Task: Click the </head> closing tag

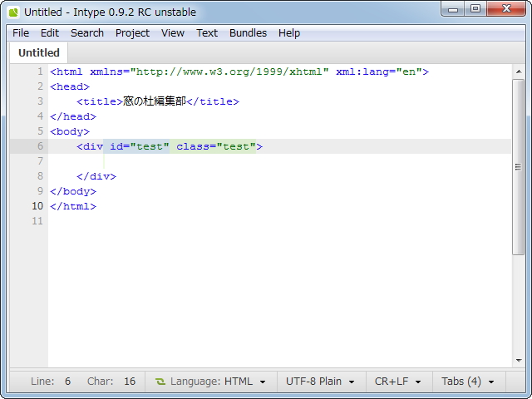Action: pos(73,116)
